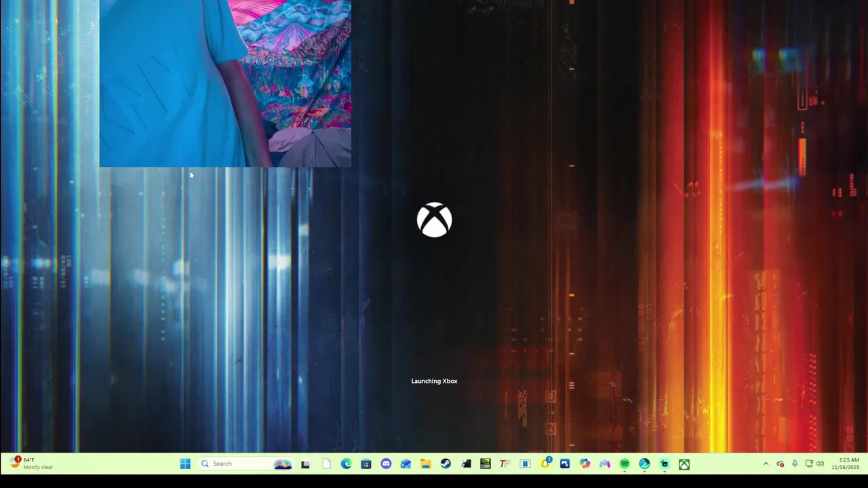Click the Xbox logo on the splash screen
This screenshot has width=868, height=488.
(434, 220)
